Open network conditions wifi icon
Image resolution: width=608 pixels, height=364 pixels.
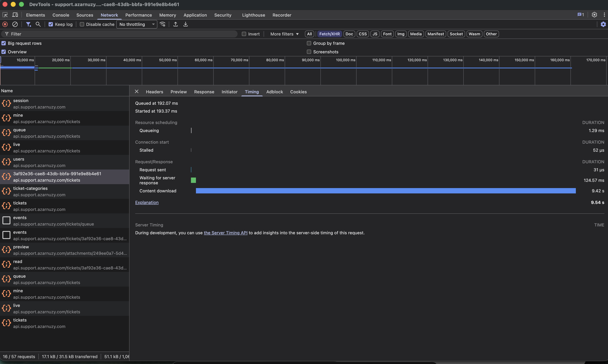(163, 24)
